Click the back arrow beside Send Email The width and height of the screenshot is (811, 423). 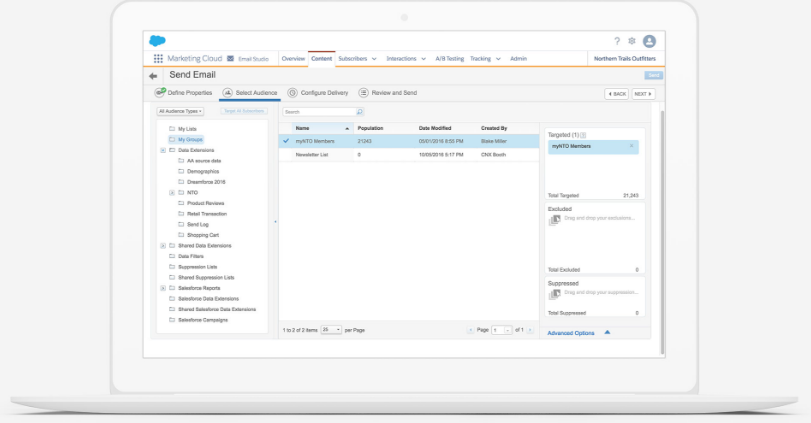point(153,76)
